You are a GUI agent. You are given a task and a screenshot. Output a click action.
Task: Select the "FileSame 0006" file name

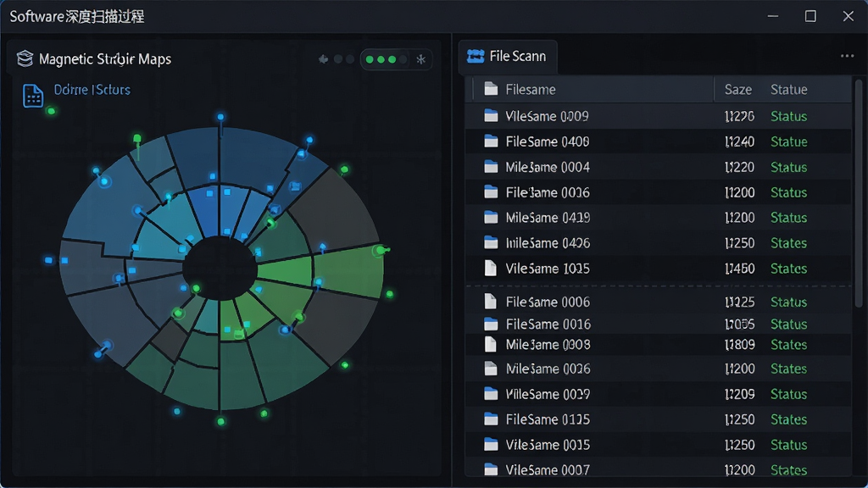548,302
